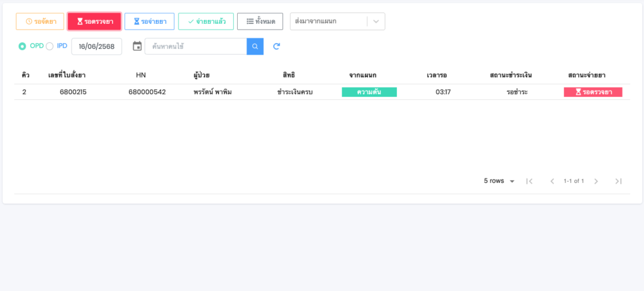The width and height of the screenshot is (644, 291).
Task: Expand the 5 rows per page selector
Action: point(499,181)
